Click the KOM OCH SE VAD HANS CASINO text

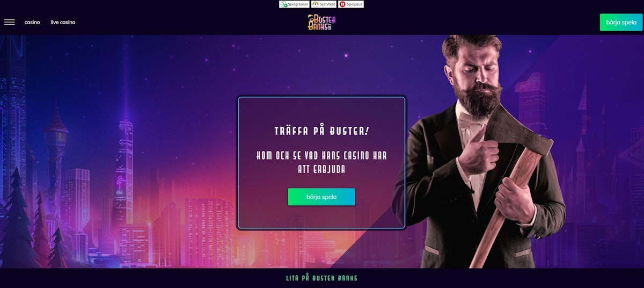pyautogui.click(x=321, y=156)
